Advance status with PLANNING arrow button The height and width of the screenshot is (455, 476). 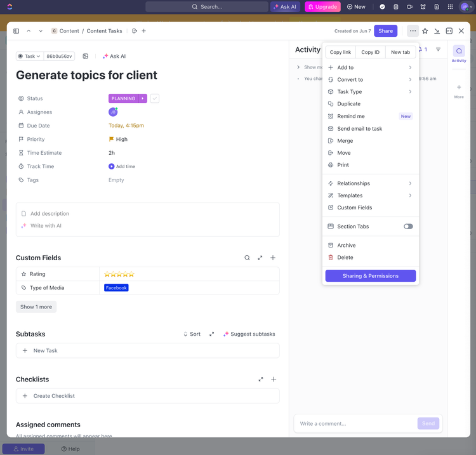pyautogui.click(x=143, y=98)
